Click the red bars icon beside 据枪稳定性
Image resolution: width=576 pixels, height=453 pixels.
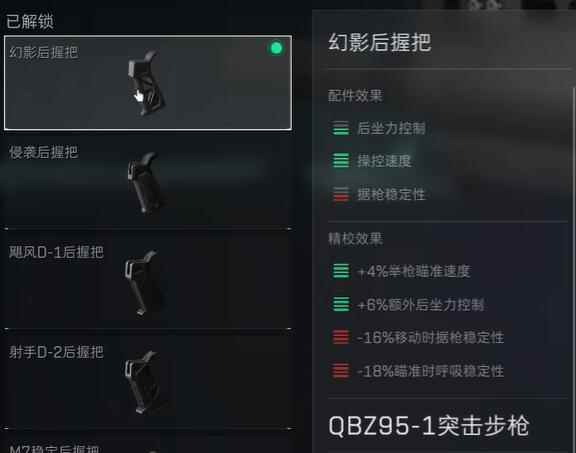tap(341, 194)
